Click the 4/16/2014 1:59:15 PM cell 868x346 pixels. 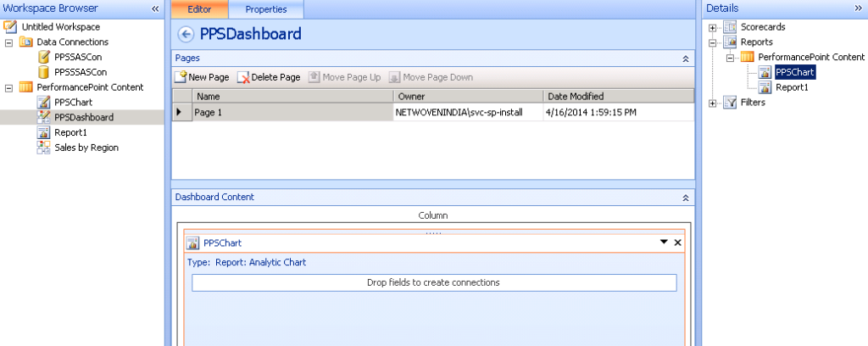coord(618,113)
